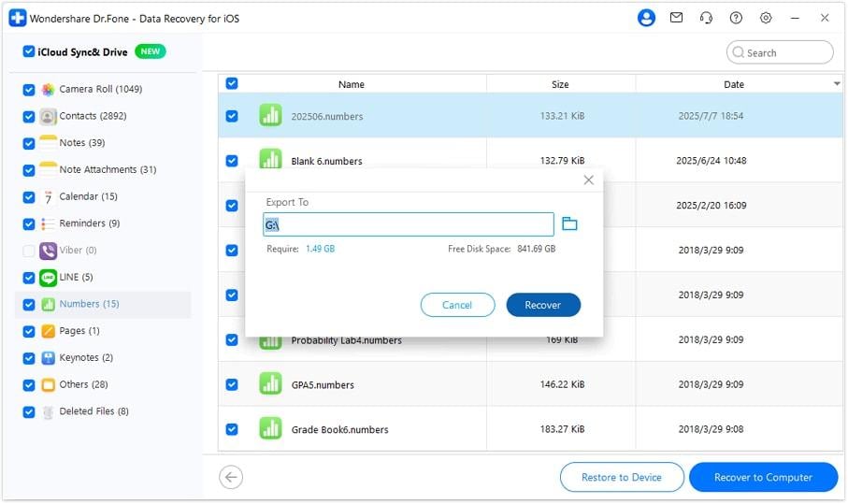The image size is (848, 504).
Task: Open the Deleted Files category
Action: coord(94,411)
